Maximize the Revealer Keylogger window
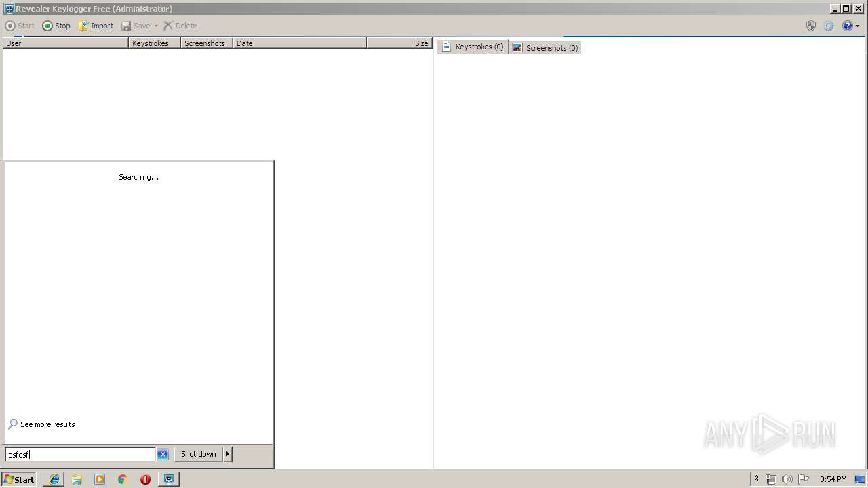Viewport: 868px width, 488px height. [846, 9]
